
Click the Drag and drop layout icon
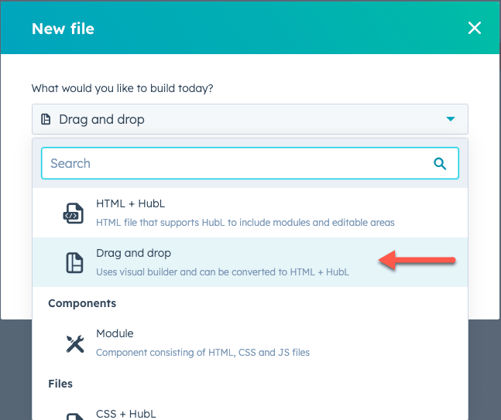pos(74,263)
